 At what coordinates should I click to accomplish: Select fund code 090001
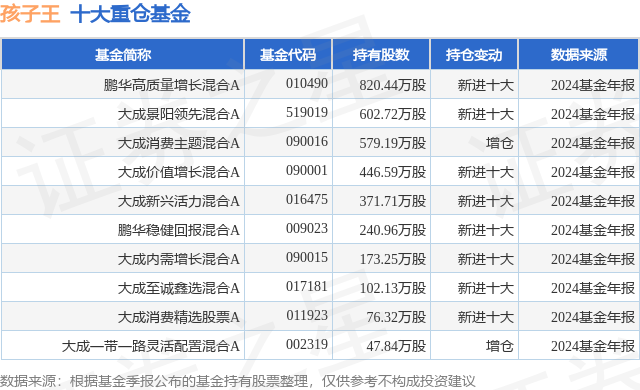(x=307, y=171)
